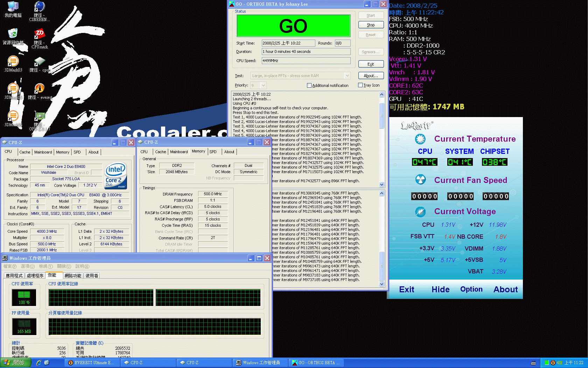Image resolution: width=588 pixels, height=368 pixels.
Task: Open the My Computer desktop icon
Action: [13, 9]
